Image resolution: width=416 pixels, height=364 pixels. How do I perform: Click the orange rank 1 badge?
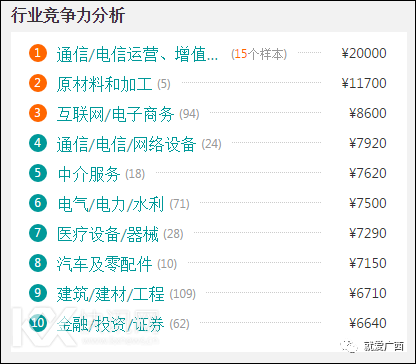tap(38, 53)
